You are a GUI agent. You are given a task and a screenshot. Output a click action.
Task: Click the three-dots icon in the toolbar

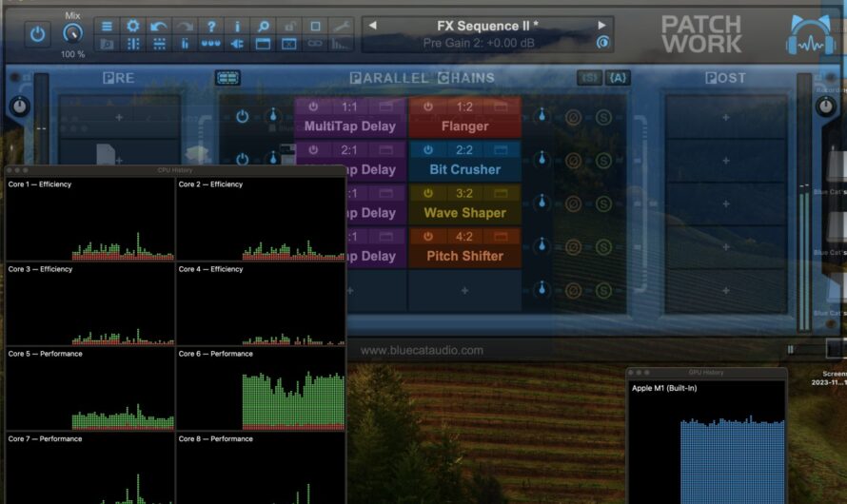click(x=210, y=44)
